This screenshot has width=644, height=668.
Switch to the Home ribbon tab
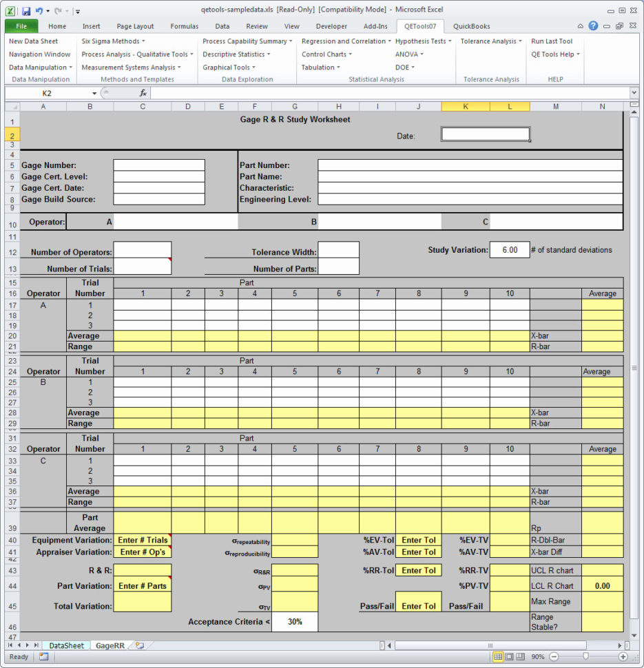(57, 25)
